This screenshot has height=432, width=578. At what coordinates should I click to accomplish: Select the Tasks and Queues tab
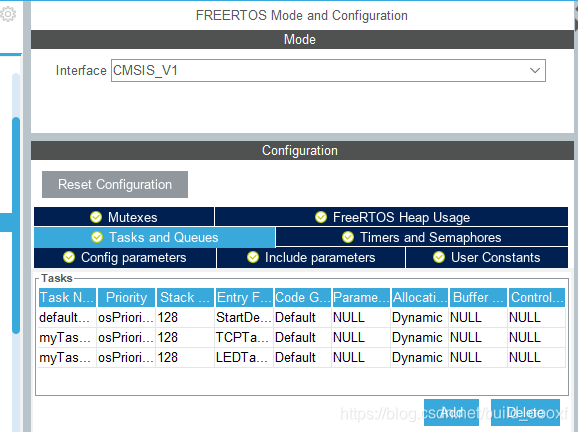point(154,237)
